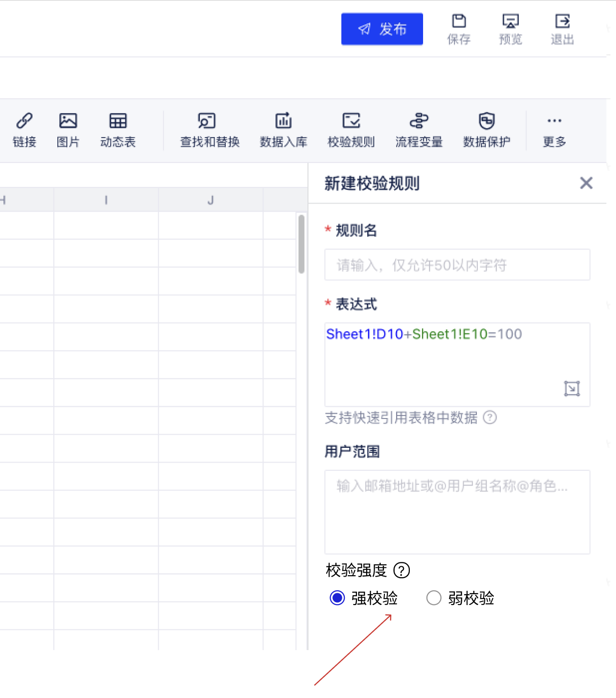This screenshot has height=698, width=616.
Task: Click help icon beside 校验强度
Action: [402, 570]
